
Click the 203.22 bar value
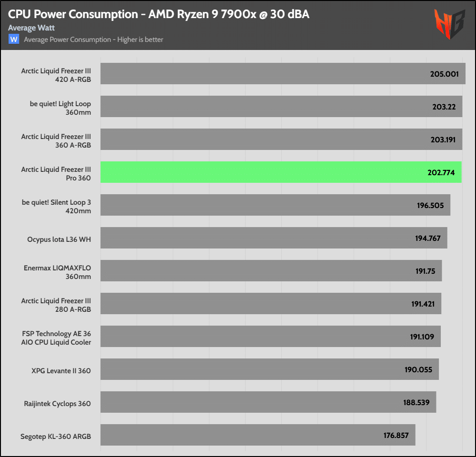tap(444, 107)
